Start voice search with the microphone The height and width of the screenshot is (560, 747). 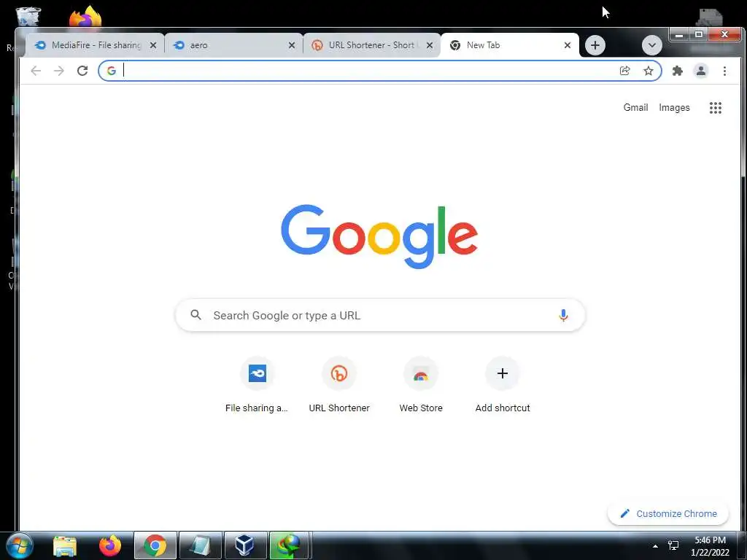tap(563, 315)
